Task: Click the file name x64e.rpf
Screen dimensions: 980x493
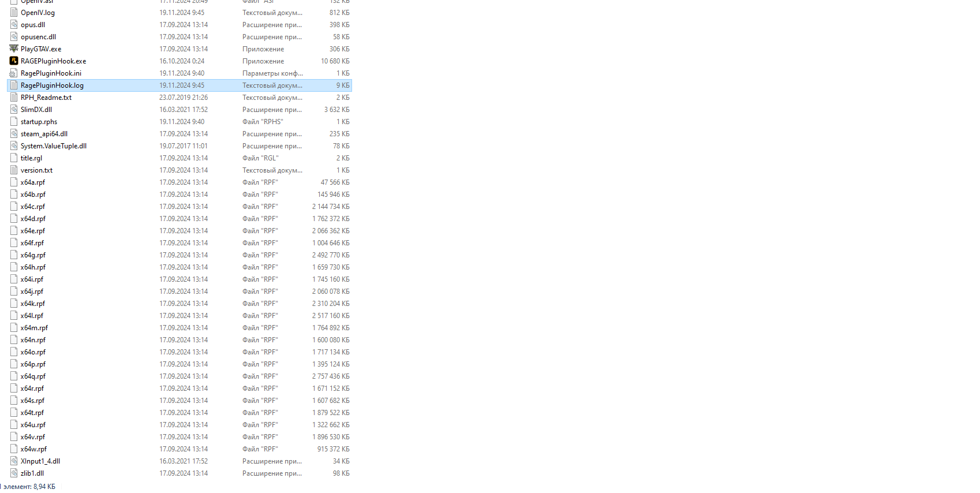Action: click(33, 231)
